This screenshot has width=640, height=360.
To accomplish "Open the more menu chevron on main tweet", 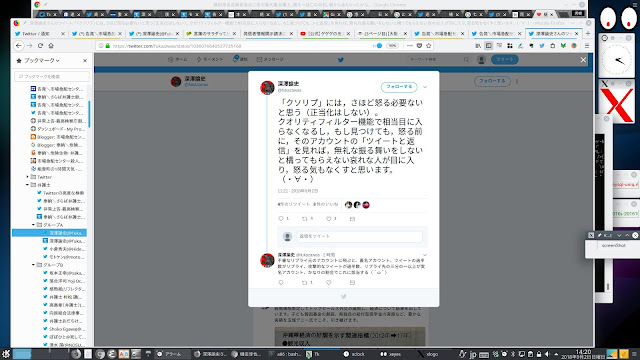I will click(425, 87).
